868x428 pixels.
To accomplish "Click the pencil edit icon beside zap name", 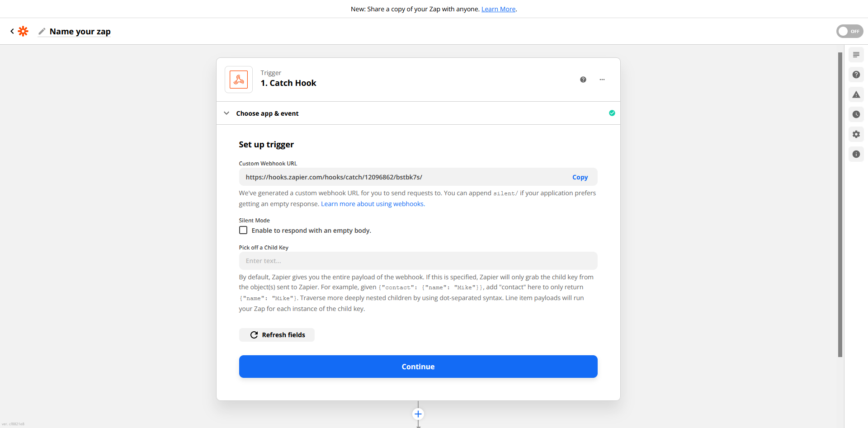I will point(42,31).
